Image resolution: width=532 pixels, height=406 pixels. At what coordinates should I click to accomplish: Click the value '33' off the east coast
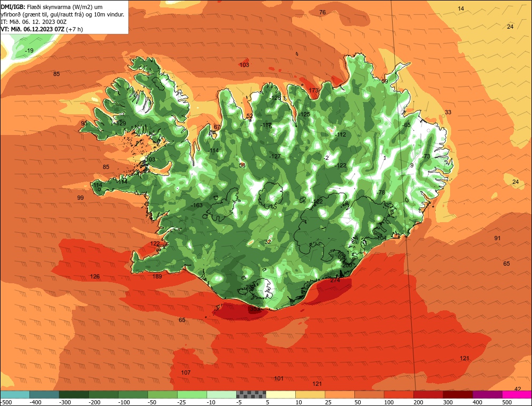pyautogui.click(x=448, y=112)
